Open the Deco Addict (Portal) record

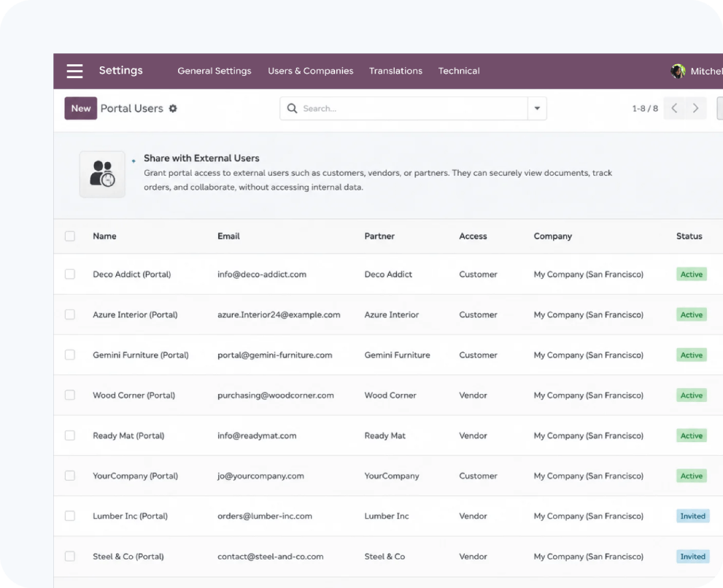point(132,274)
